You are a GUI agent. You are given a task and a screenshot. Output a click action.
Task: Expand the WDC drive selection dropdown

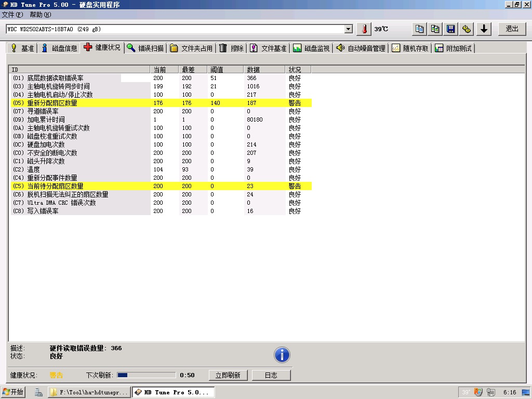coord(349,29)
